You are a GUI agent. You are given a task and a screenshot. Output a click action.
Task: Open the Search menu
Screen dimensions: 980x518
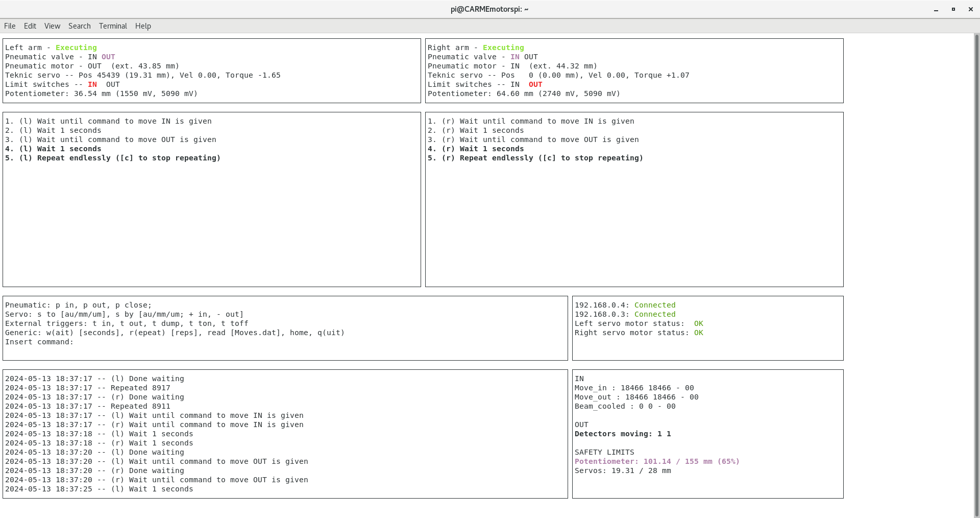point(79,26)
